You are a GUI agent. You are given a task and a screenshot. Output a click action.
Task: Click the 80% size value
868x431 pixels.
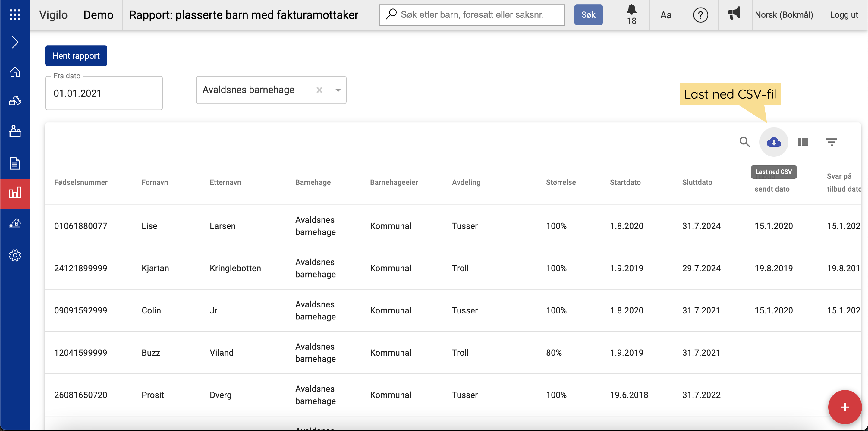pos(554,352)
